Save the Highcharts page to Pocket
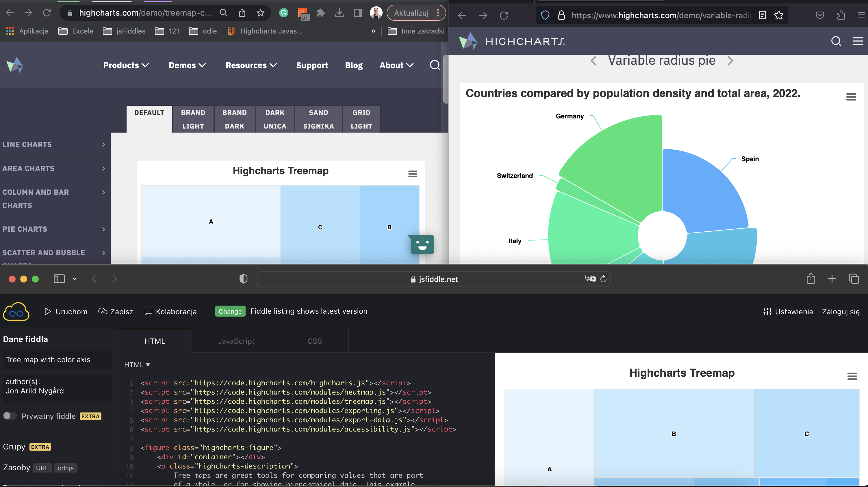 pos(820,15)
